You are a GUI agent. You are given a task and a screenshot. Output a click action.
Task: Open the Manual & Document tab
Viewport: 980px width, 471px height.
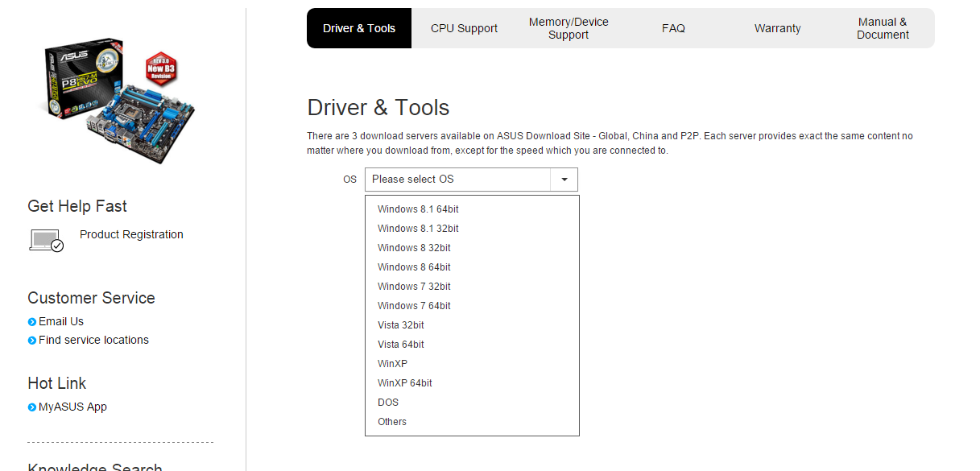point(883,28)
